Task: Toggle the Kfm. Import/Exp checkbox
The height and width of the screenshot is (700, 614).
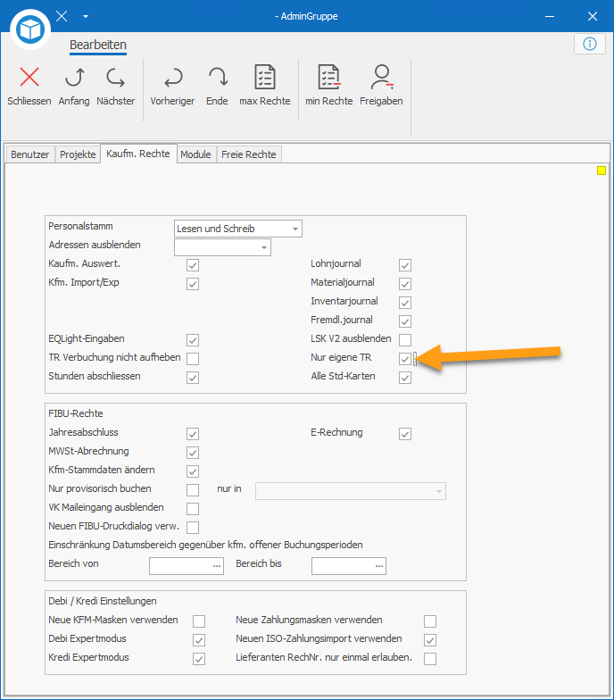Action: 193,284
